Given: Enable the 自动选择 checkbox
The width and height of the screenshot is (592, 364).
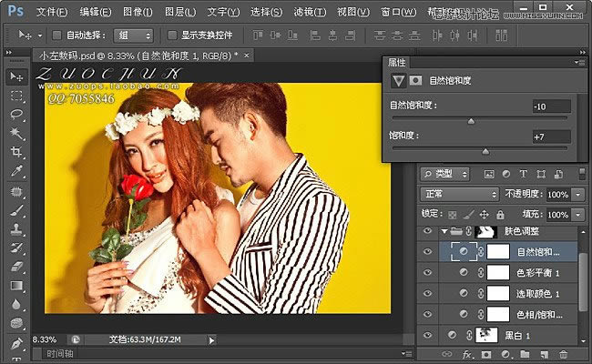Looking at the screenshot, I should (56, 35).
